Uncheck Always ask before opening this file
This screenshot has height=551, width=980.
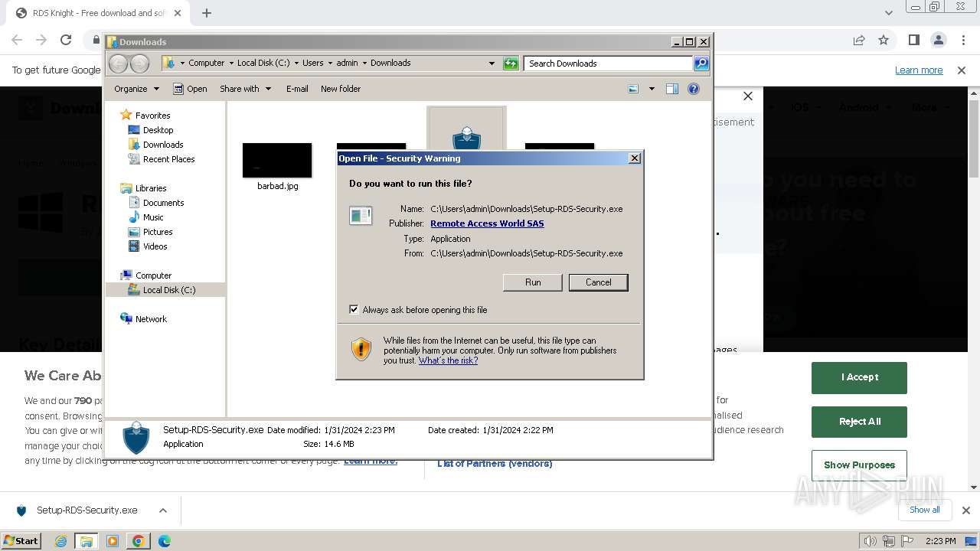click(x=354, y=309)
